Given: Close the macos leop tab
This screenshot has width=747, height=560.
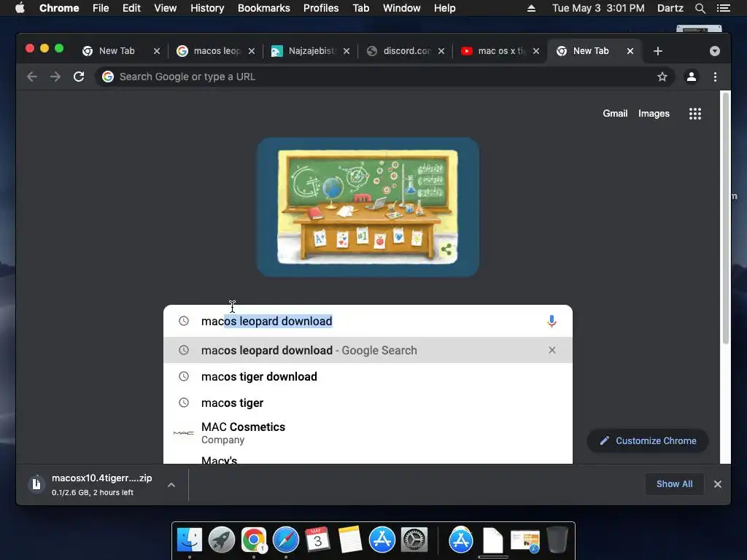Looking at the screenshot, I should click(252, 51).
